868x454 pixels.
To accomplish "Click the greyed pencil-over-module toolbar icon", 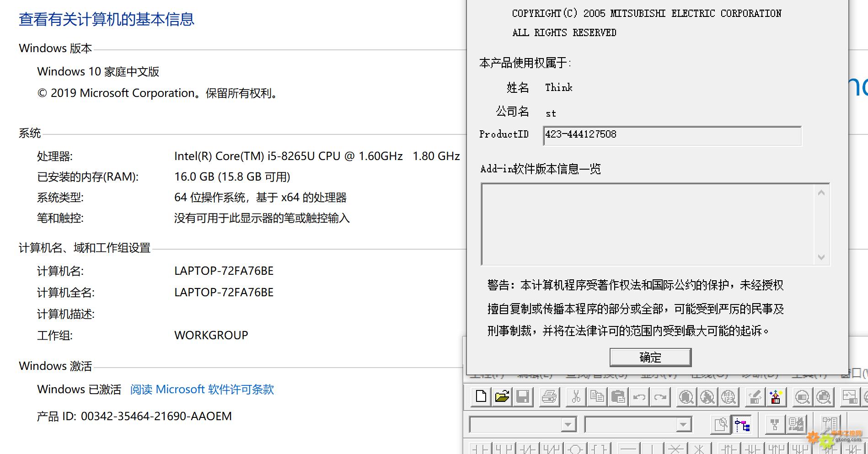I will (x=755, y=396).
